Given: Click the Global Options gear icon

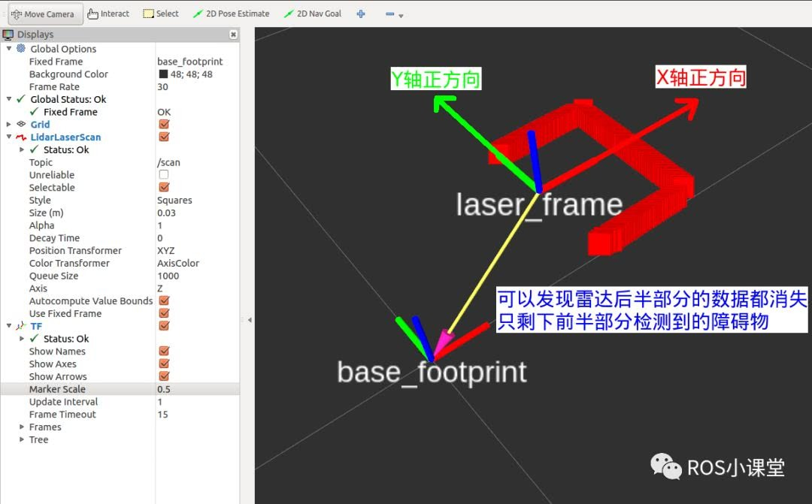Looking at the screenshot, I should [x=21, y=49].
